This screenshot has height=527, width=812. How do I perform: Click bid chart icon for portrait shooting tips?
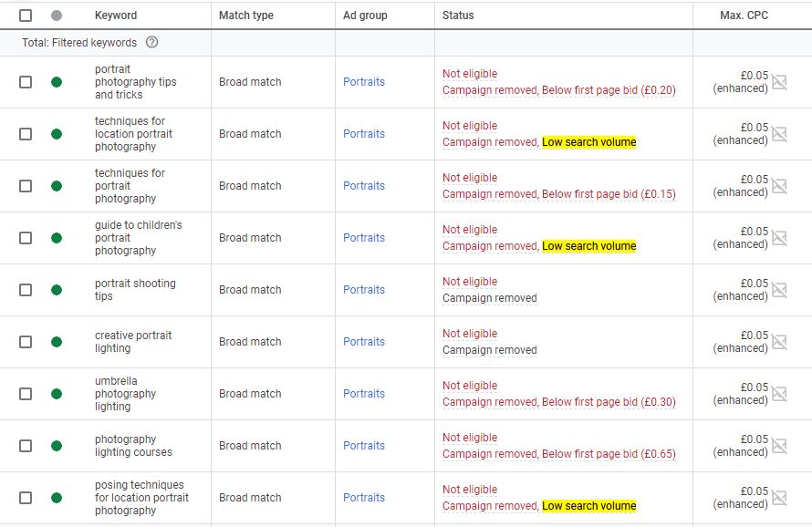779,290
